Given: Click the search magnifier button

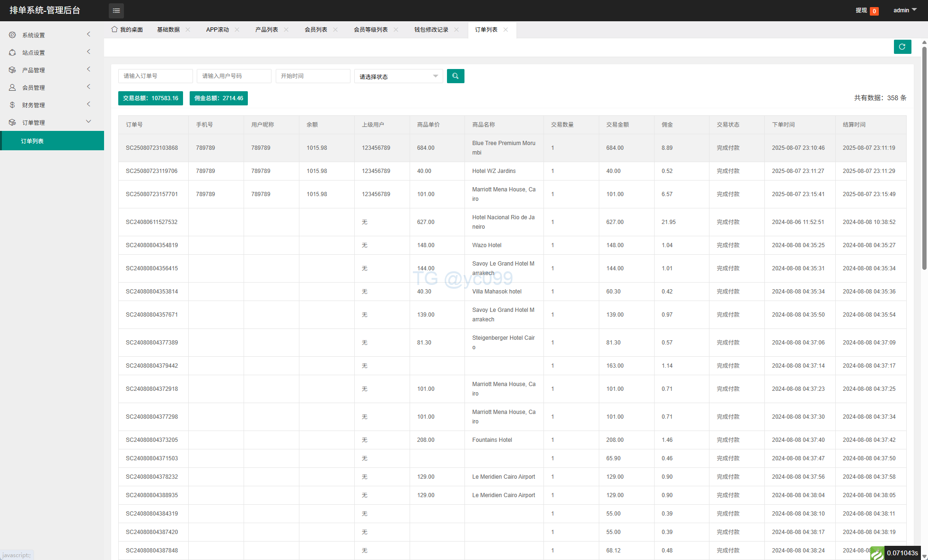Looking at the screenshot, I should point(455,76).
